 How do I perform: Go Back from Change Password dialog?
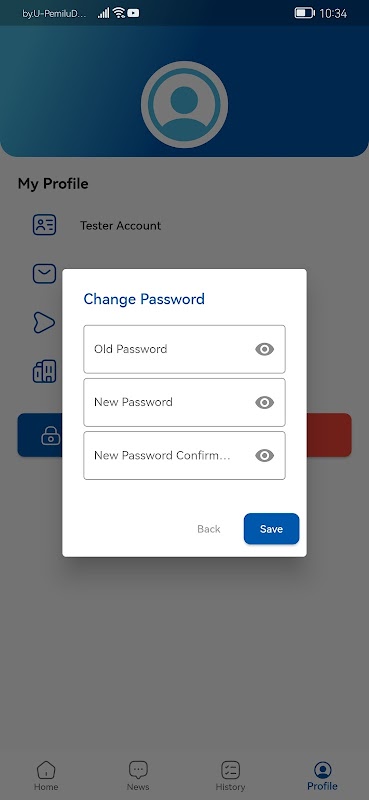pyautogui.click(x=209, y=529)
